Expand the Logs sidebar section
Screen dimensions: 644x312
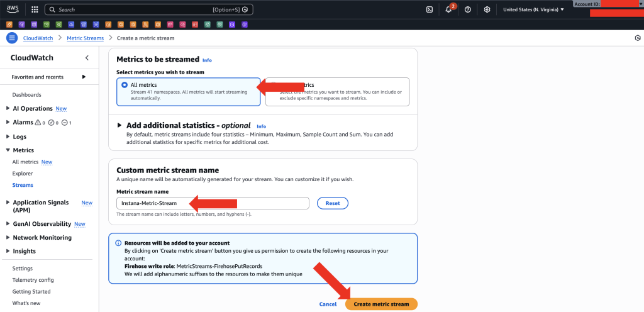pos(8,136)
